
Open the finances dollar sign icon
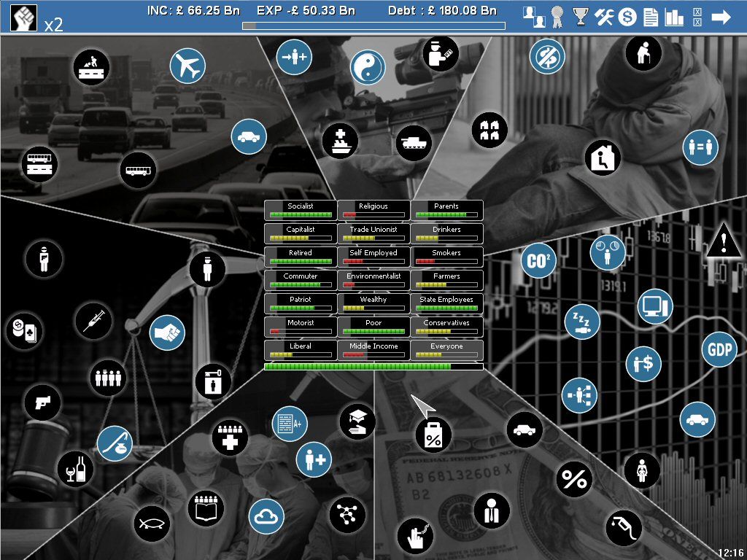(x=627, y=17)
